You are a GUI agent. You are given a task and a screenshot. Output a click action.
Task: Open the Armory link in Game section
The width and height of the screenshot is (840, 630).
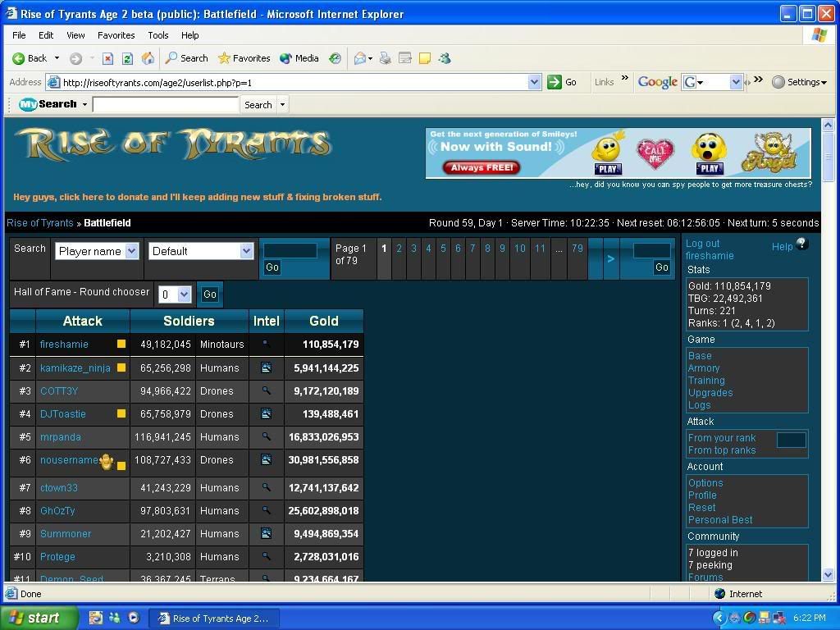point(703,368)
